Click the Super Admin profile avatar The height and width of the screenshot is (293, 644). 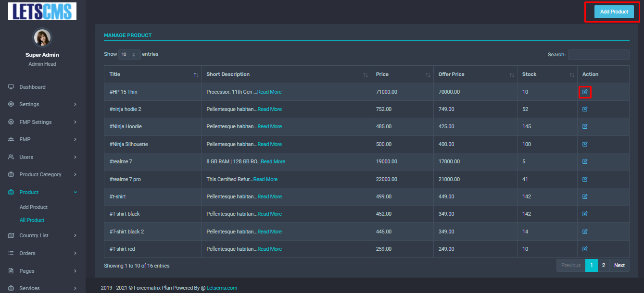coord(42,37)
